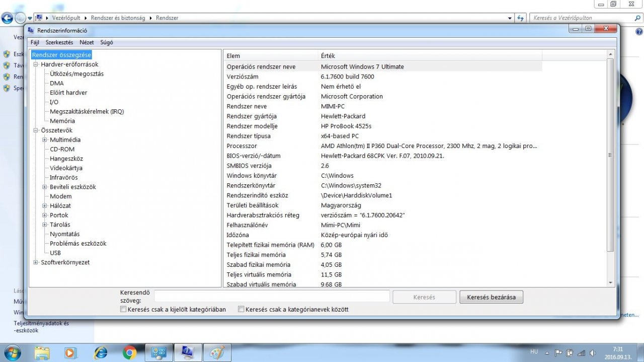
Task: Click the HU language indicator
Action: (534, 351)
